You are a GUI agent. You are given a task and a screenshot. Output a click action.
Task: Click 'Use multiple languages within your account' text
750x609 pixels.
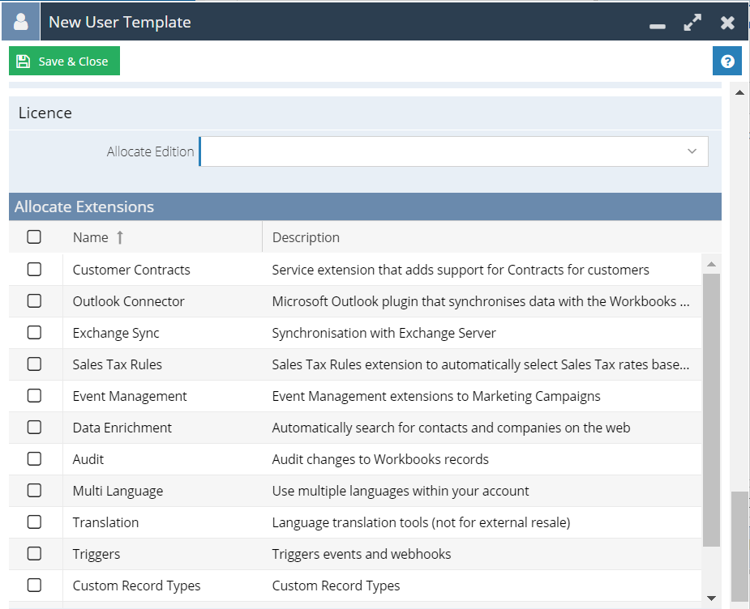click(400, 491)
